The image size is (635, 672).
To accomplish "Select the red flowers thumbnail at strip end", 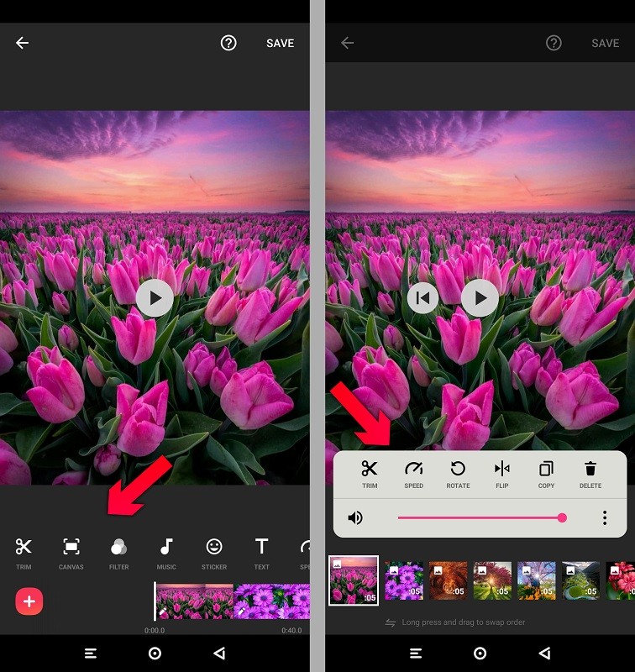I will pos(621,580).
